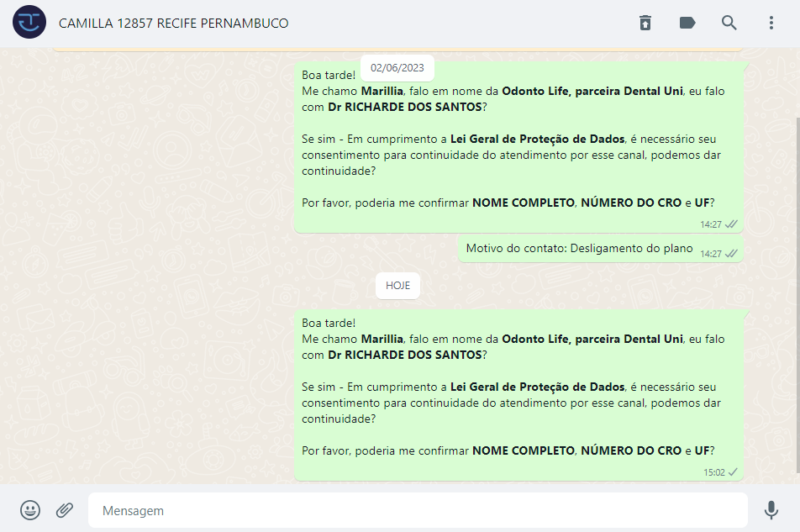
Task: Open the CAMILLA 12857 RECIFE PERNAMBUCO contact info
Action: pyautogui.click(x=173, y=24)
